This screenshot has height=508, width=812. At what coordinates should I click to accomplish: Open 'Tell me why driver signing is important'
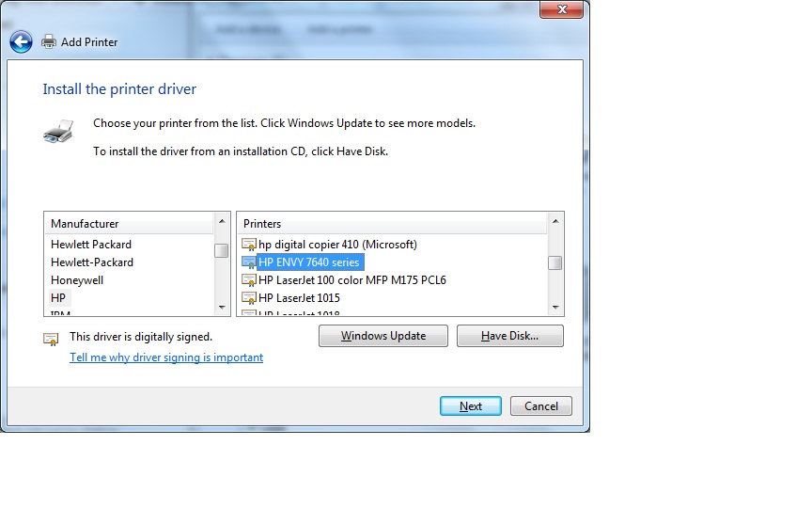(166, 357)
